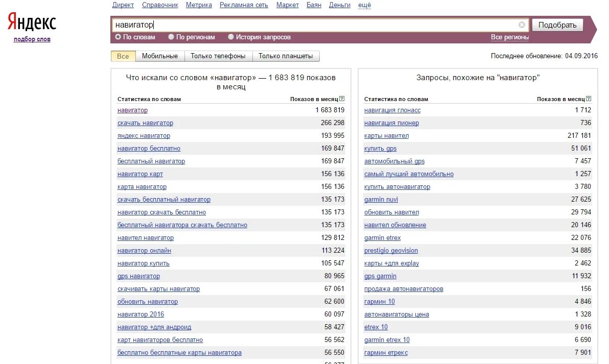The width and height of the screenshot is (609, 364).
Task: Open the навигация пионер similar query
Action: click(391, 123)
